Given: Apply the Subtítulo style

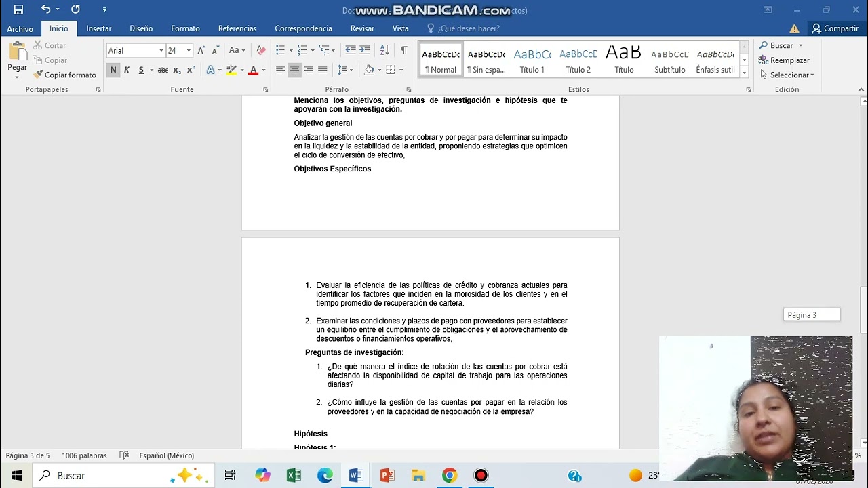Looking at the screenshot, I should click(x=670, y=60).
